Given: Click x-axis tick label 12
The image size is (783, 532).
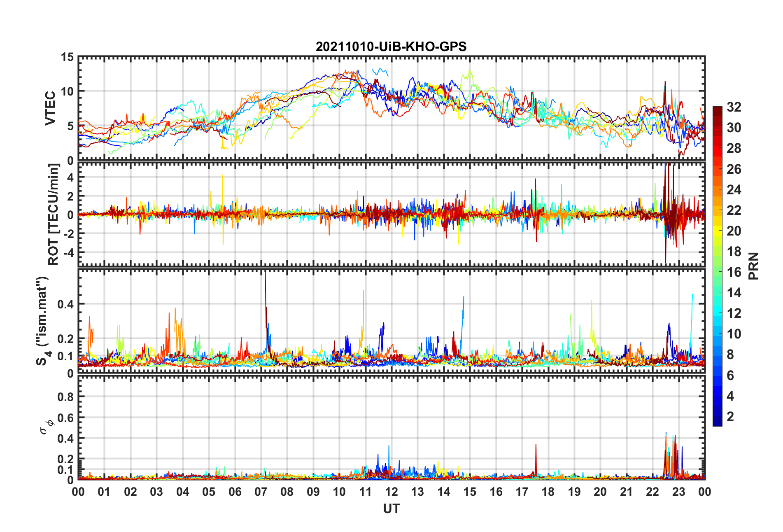Looking at the screenshot, I should click(x=391, y=492).
